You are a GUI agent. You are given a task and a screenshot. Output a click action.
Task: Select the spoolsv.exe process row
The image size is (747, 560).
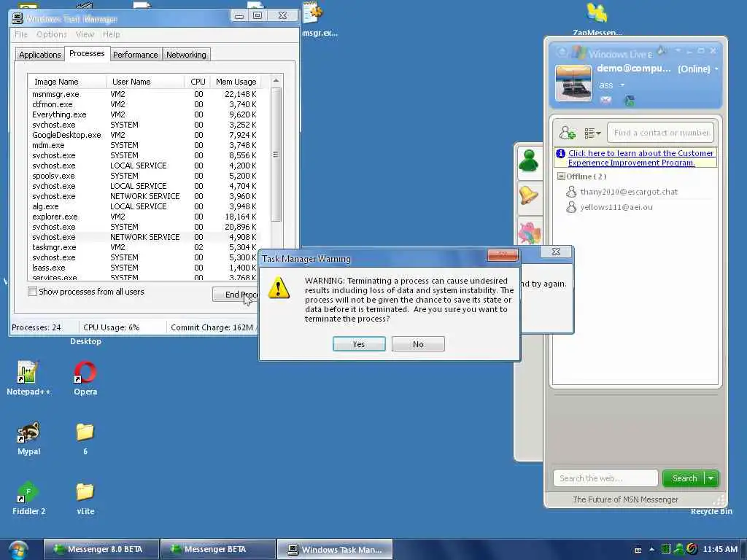[144, 176]
